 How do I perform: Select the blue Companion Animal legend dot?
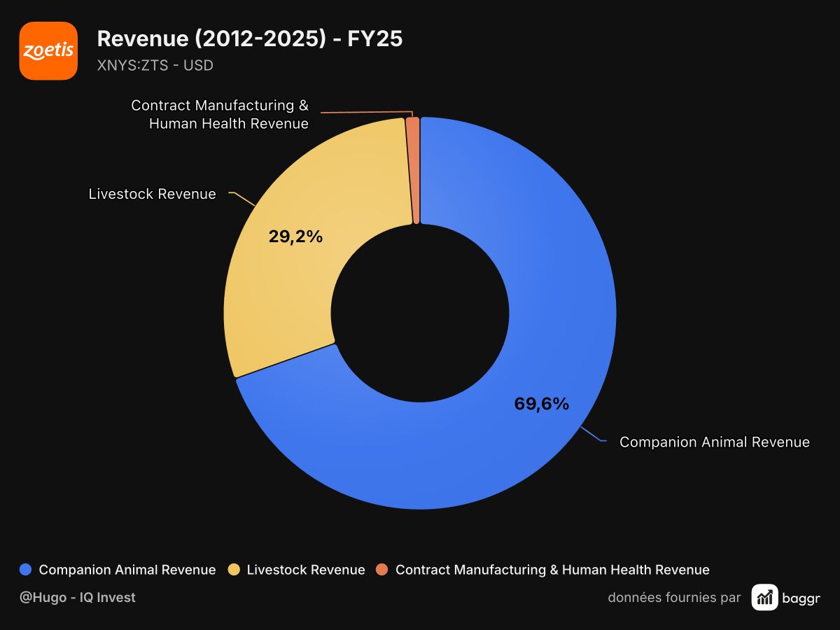point(27,570)
